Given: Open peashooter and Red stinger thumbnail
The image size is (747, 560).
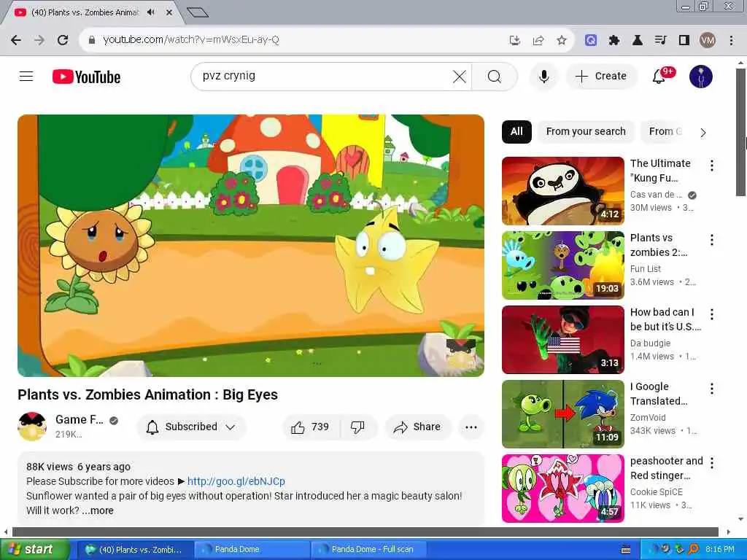Looking at the screenshot, I should click(x=562, y=488).
